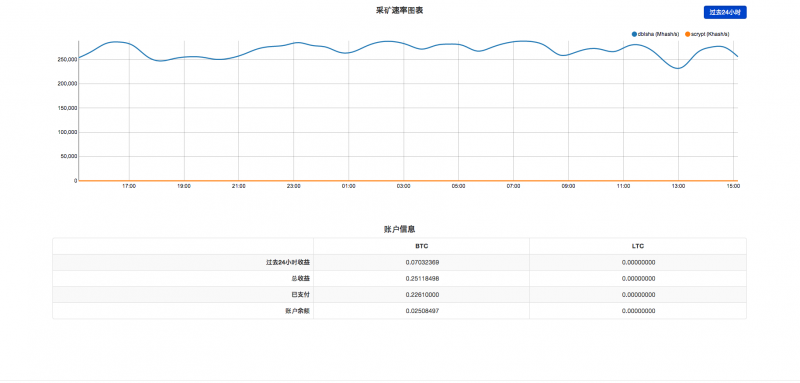
Task: Click the 21:00 x-axis label
Action: coord(239,187)
